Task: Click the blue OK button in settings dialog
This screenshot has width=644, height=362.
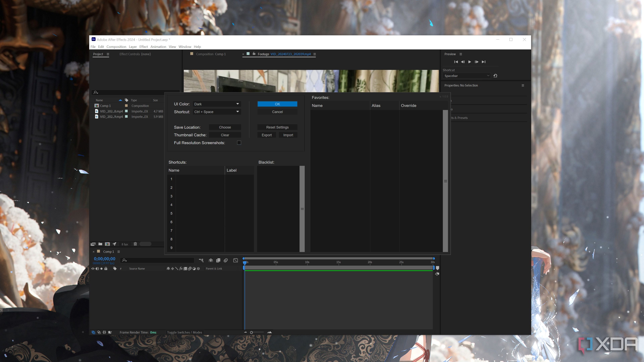Action: click(x=277, y=104)
